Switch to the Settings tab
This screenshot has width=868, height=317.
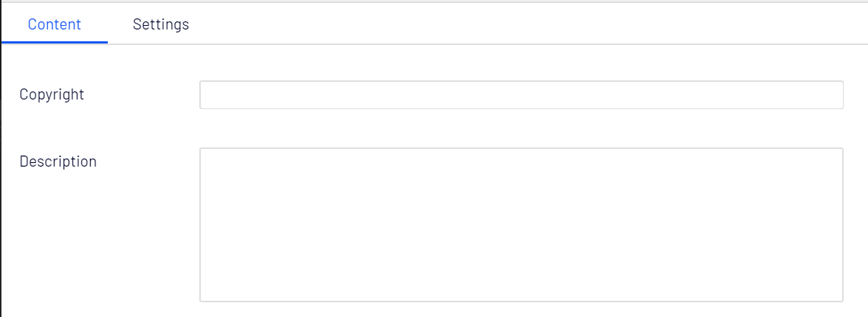point(161,24)
